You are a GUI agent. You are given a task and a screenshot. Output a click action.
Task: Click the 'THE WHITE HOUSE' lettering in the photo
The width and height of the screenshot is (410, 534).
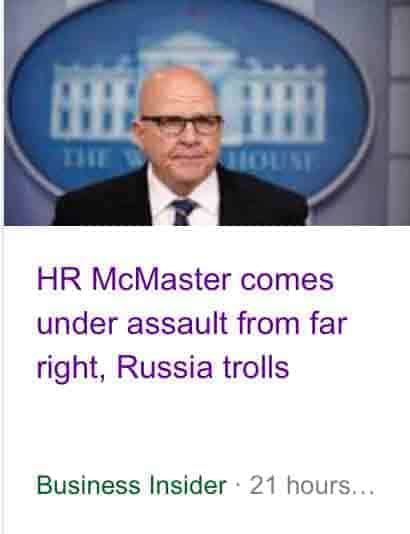tap(187, 161)
